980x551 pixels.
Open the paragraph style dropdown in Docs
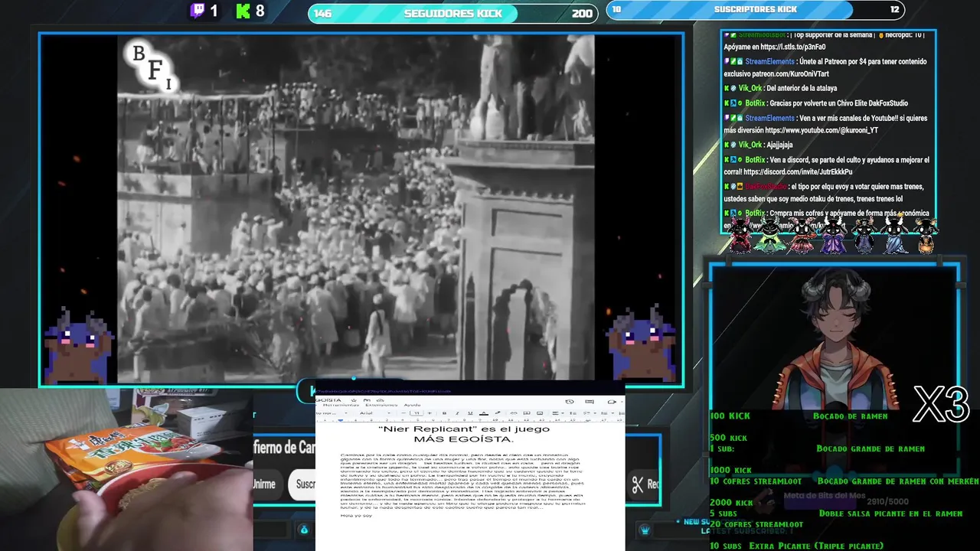coord(331,413)
